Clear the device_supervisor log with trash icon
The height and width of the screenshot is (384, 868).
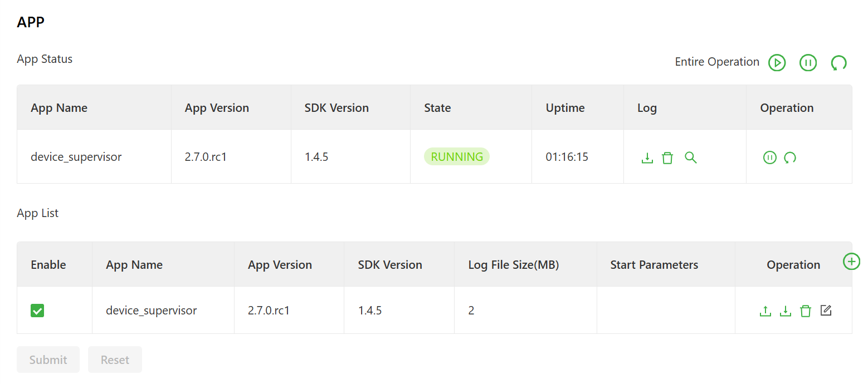667,157
